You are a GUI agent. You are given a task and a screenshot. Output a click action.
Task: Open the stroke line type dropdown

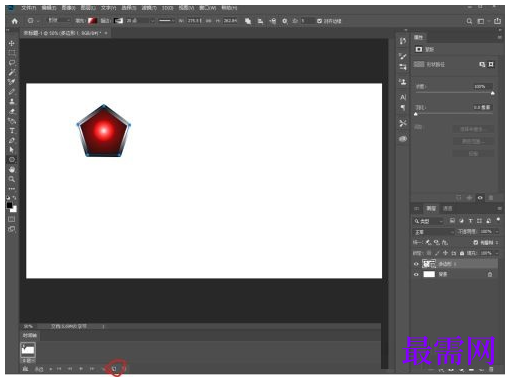(167, 21)
